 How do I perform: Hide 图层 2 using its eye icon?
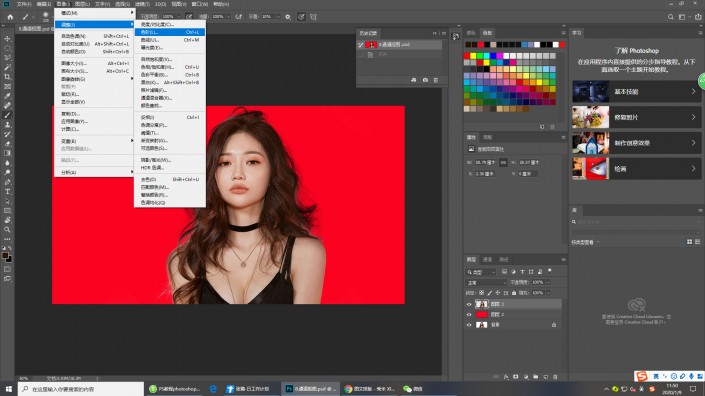point(469,315)
